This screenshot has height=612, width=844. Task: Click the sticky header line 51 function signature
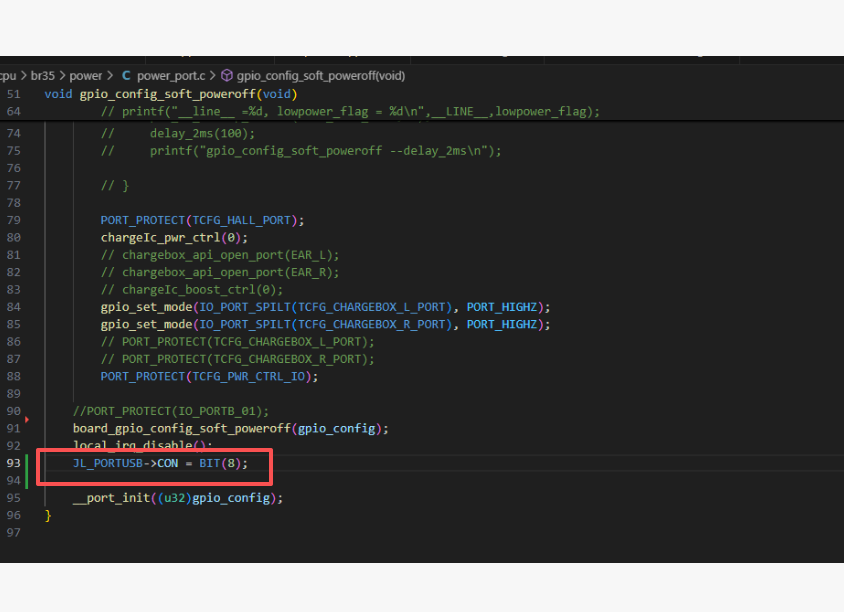[171, 94]
